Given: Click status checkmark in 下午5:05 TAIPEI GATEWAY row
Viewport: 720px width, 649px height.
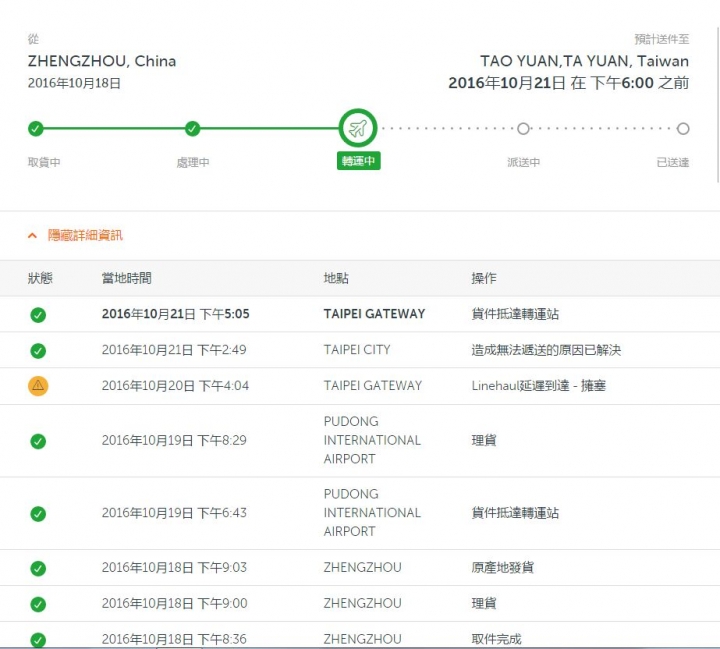Looking at the screenshot, I should 38,315.
